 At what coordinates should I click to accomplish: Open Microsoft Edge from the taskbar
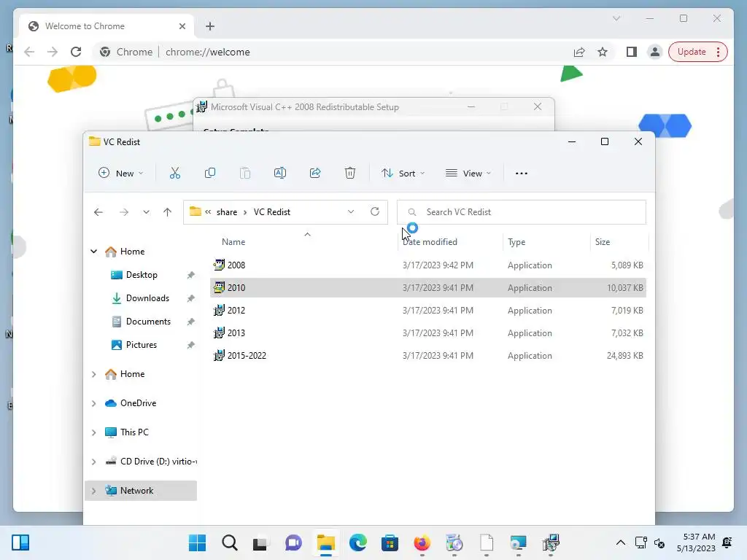point(357,542)
